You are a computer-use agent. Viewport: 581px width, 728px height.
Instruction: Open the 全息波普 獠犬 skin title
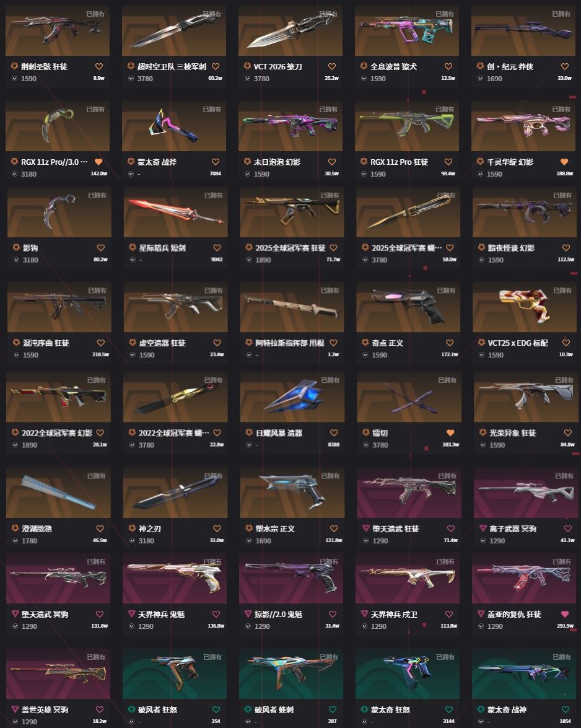click(x=393, y=66)
